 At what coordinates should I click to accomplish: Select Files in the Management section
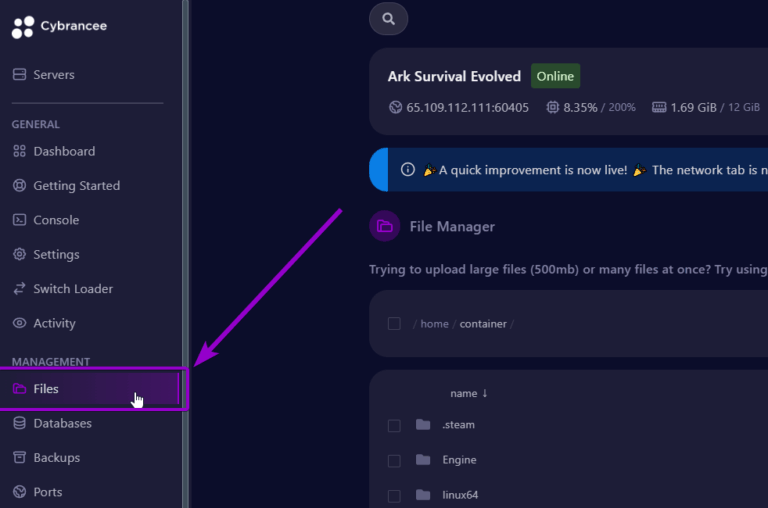pyautogui.click(x=46, y=389)
